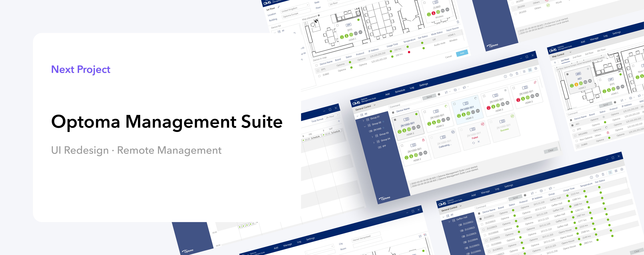
Task: Select grid view icon in center General Control window
Action: [530, 70]
